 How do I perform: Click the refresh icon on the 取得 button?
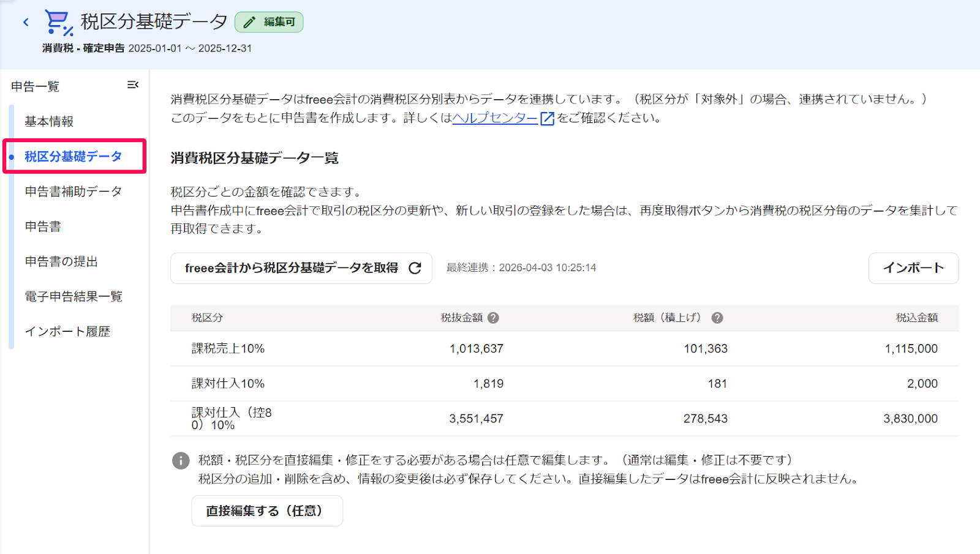coord(415,268)
